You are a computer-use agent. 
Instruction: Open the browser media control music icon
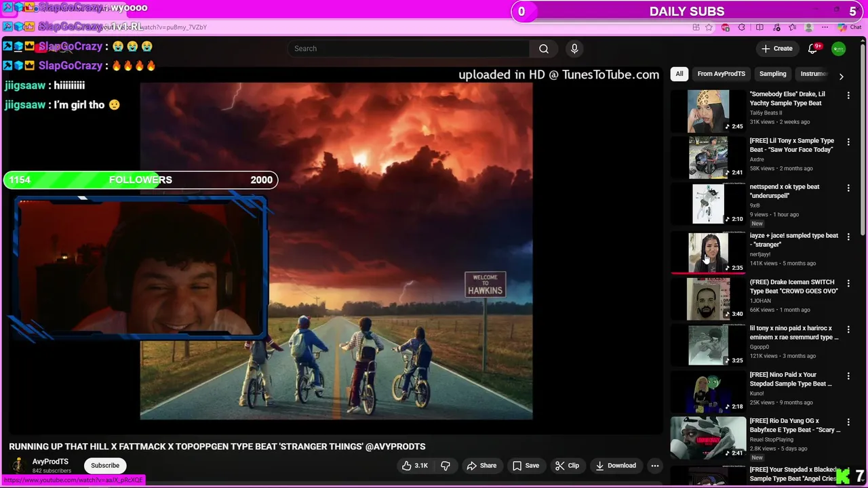coord(776,27)
